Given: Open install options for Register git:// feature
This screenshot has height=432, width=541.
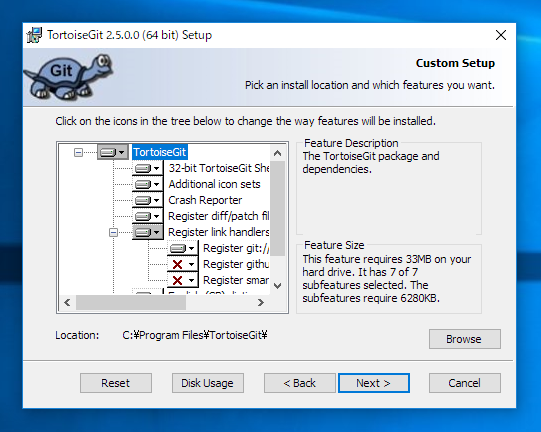Looking at the screenshot, I should point(183,248).
